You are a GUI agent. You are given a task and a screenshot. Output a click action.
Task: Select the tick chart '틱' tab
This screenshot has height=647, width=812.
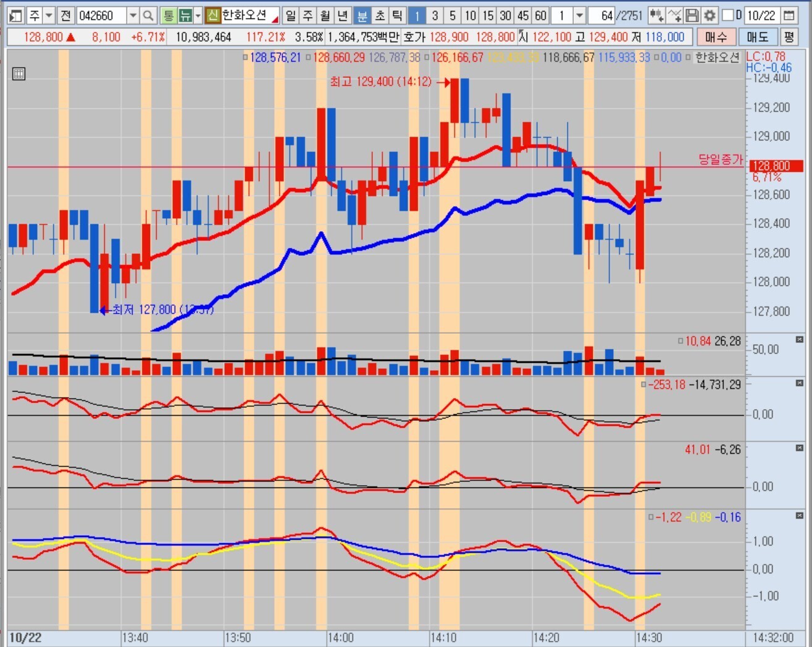pos(397,15)
